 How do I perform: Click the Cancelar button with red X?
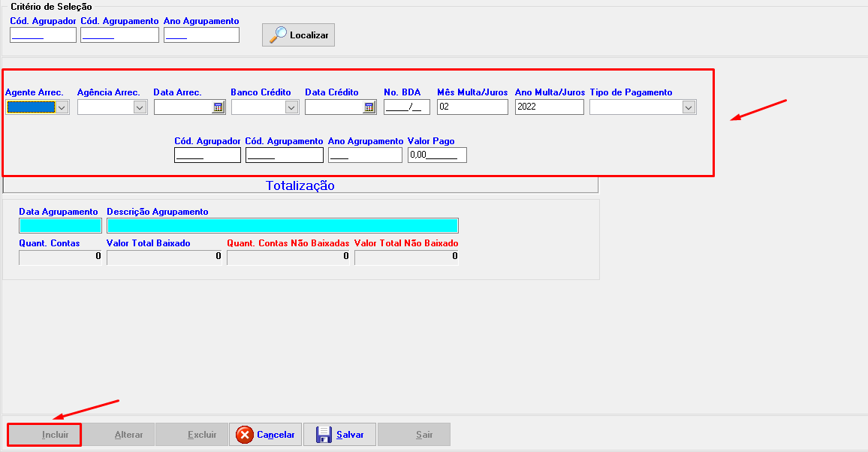coord(265,435)
